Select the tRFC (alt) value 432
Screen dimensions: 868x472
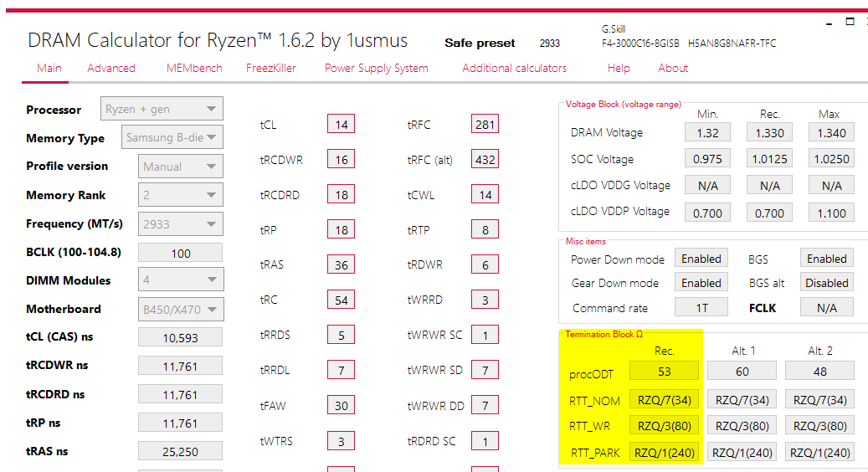pos(485,159)
